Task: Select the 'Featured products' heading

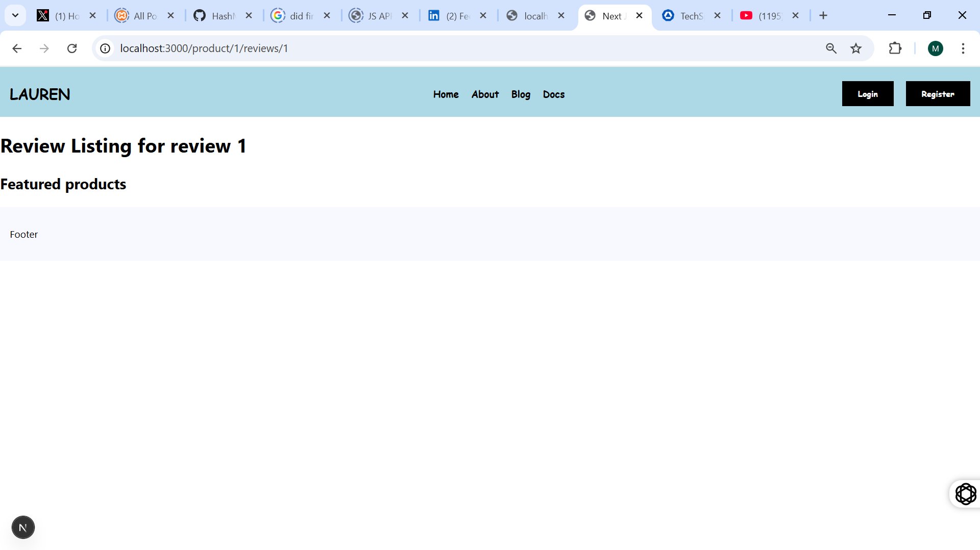Action: tap(63, 184)
